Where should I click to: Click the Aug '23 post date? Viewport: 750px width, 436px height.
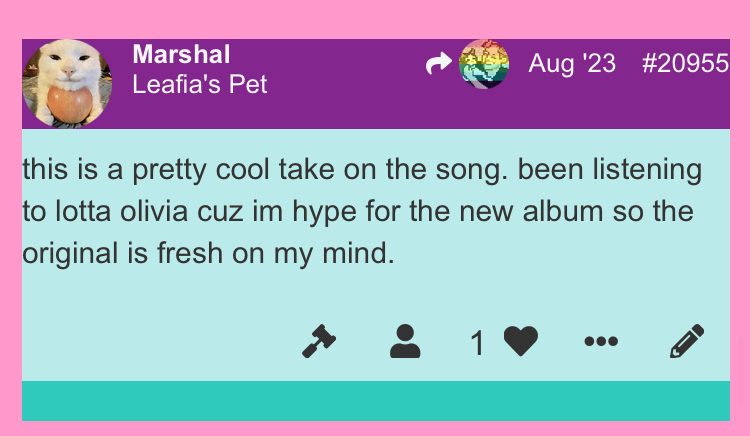(x=572, y=64)
